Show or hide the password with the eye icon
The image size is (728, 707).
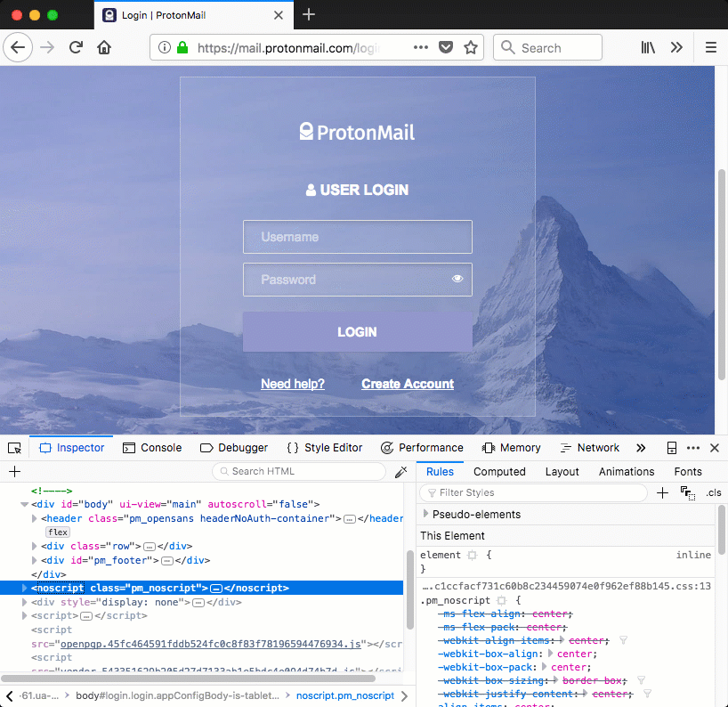coord(457,279)
